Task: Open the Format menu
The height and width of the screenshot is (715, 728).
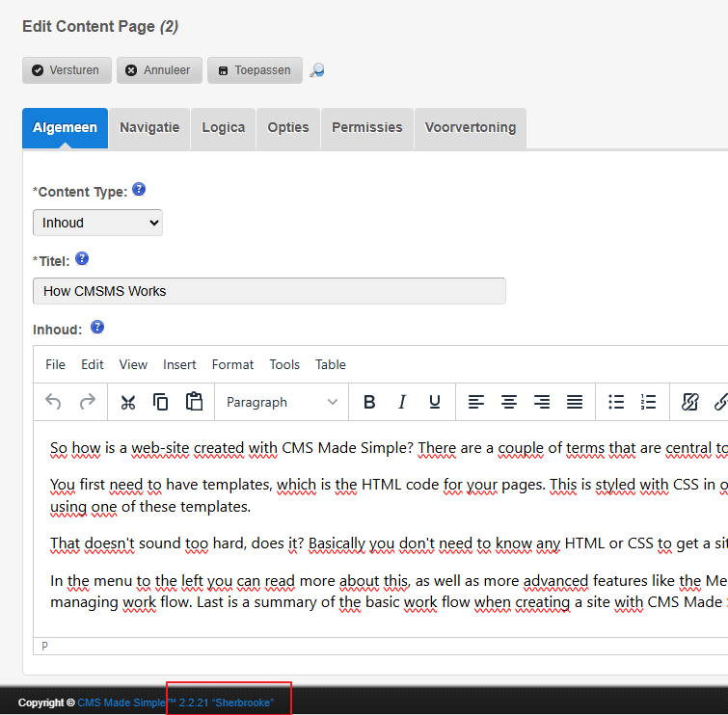Action: pyautogui.click(x=232, y=364)
